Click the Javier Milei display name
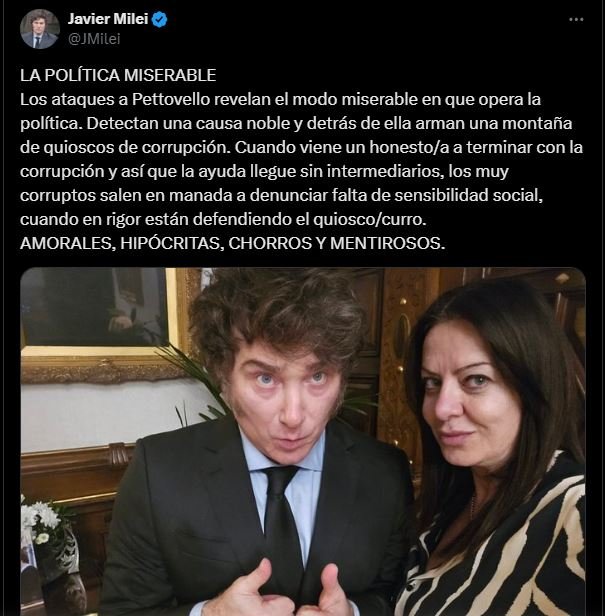 [108, 19]
